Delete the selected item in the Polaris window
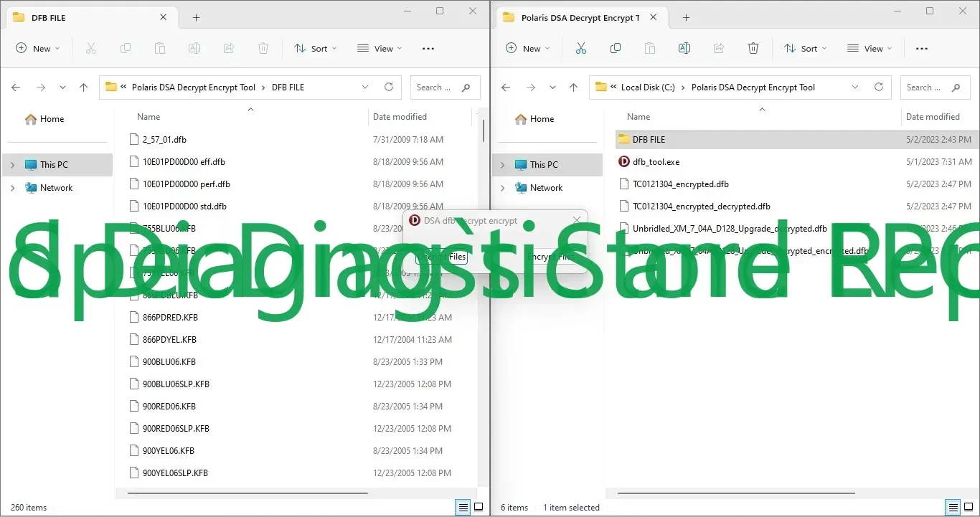 pos(753,49)
